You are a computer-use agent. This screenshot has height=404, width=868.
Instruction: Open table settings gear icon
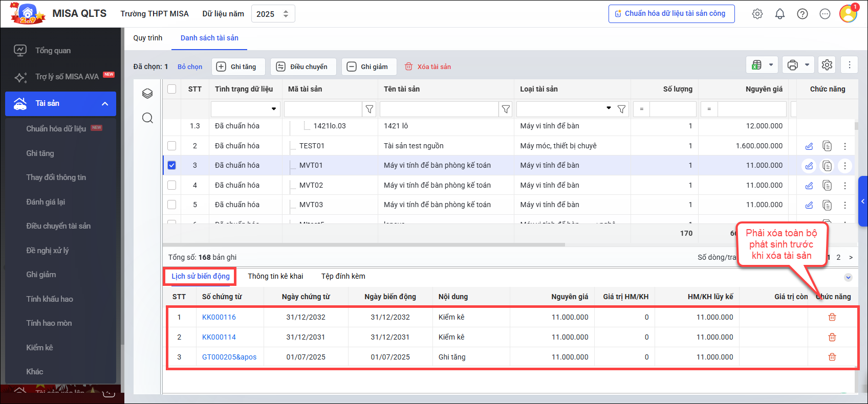click(827, 65)
